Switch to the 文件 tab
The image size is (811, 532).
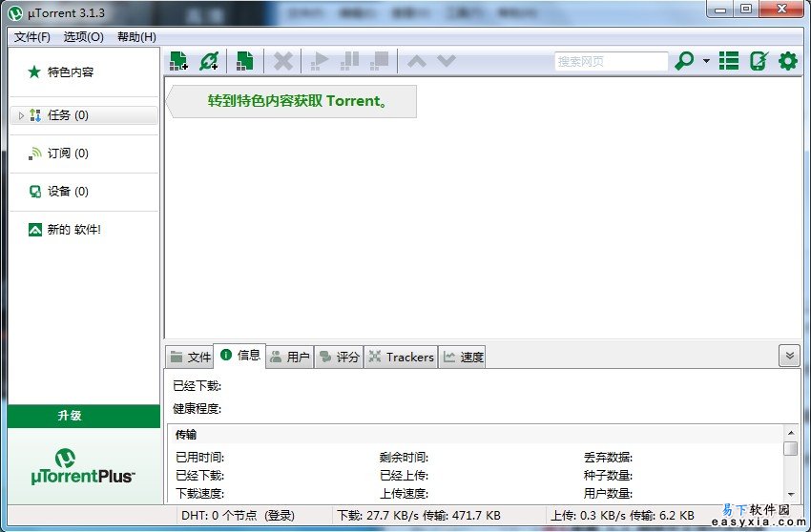pyautogui.click(x=190, y=357)
